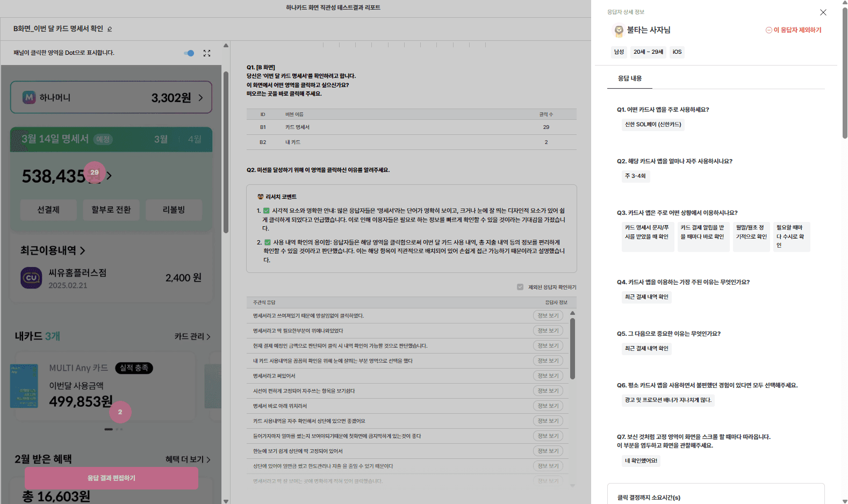Toggle 제외된 응답자 확인하기 checkbox

tap(520, 287)
